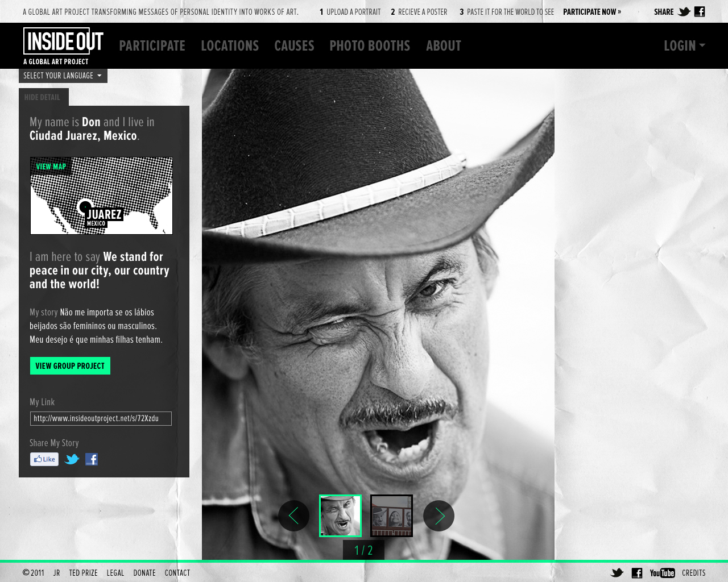
Task: Open the Locations menu
Action: pos(230,46)
